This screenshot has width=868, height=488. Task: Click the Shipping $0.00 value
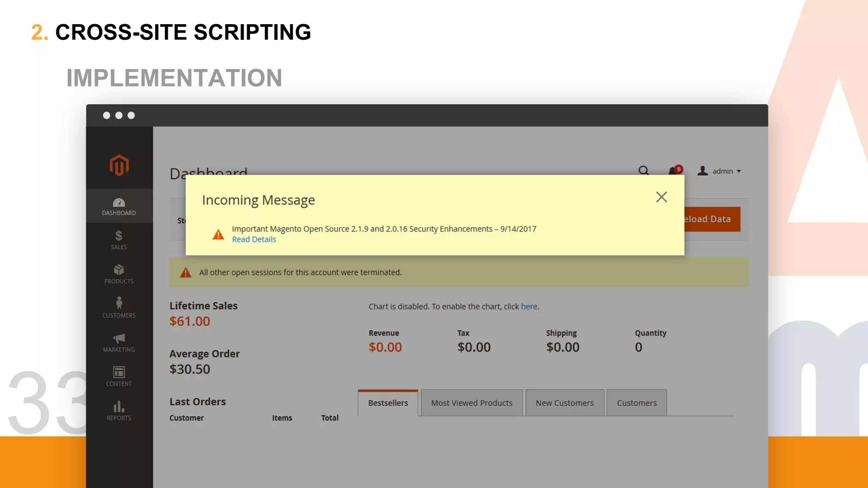click(562, 347)
